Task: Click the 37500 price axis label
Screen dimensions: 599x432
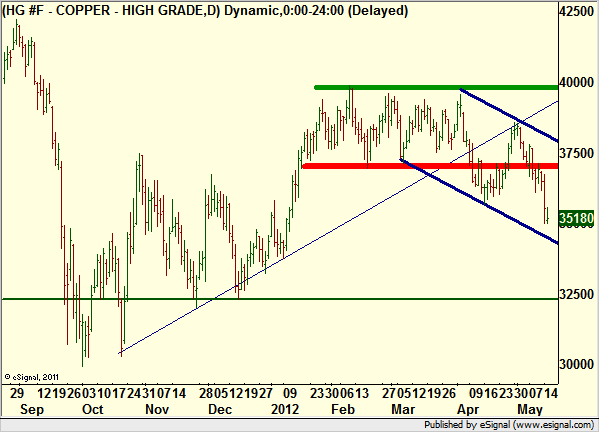Action: tap(577, 154)
